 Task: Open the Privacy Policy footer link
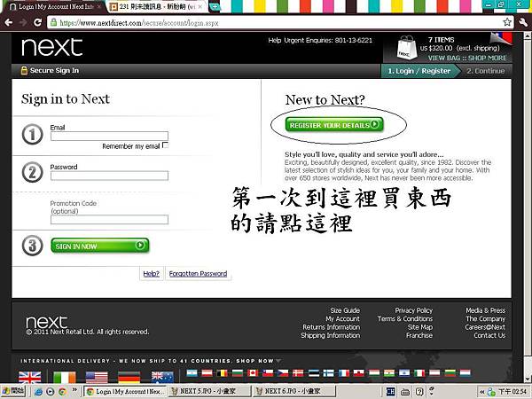point(413,310)
